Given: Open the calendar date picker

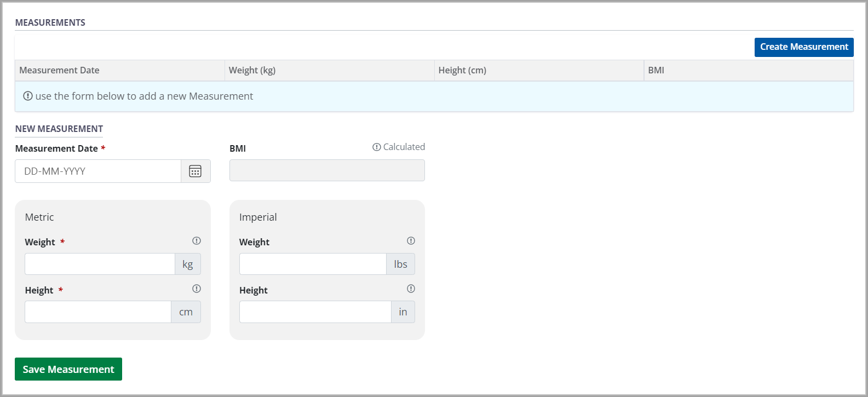Looking at the screenshot, I should click(196, 171).
